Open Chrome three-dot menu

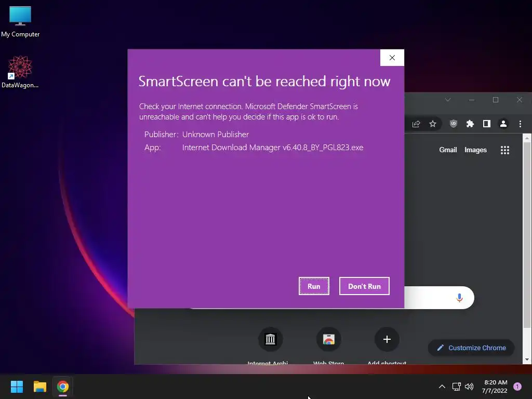(x=520, y=124)
